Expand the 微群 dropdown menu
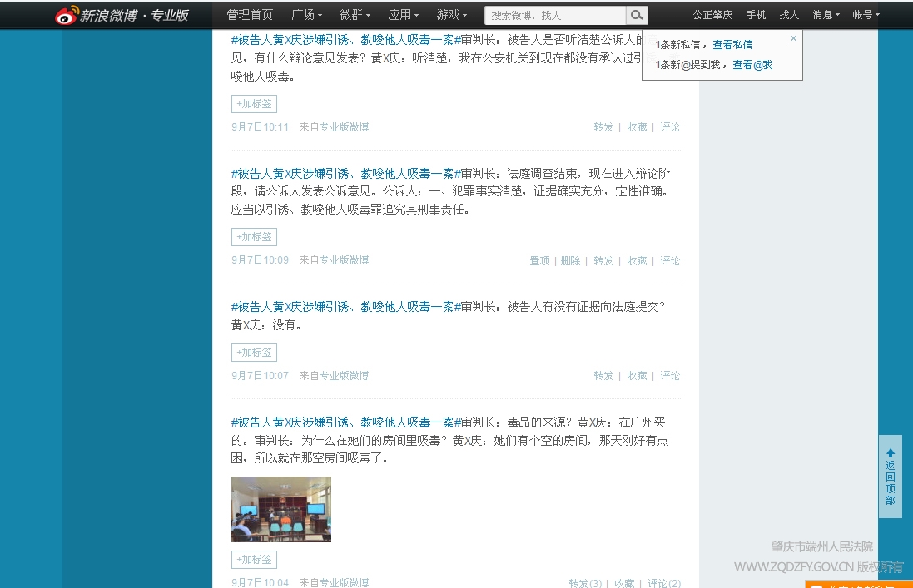Screen dimensions: 913x588 [x=355, y=15]
